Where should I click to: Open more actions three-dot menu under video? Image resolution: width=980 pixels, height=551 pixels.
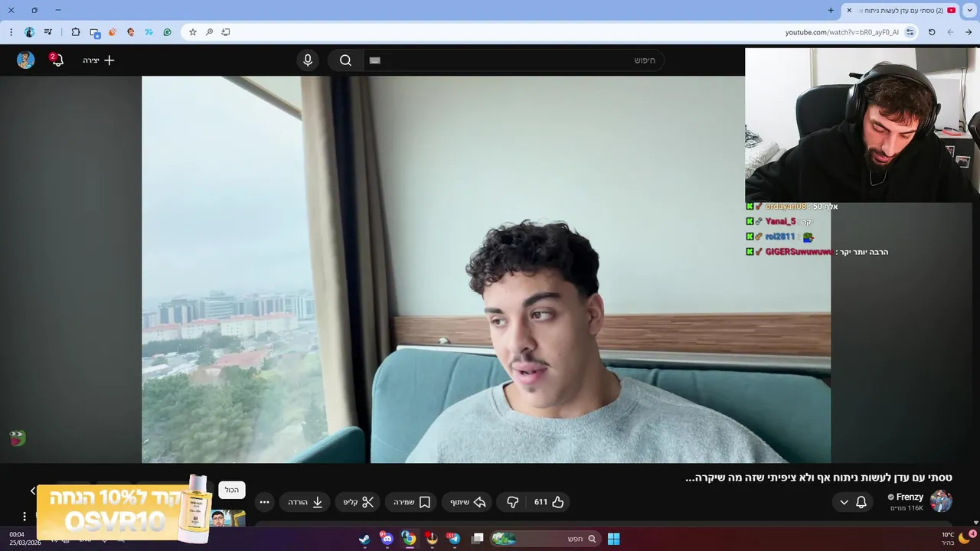(x=264, y=502)
